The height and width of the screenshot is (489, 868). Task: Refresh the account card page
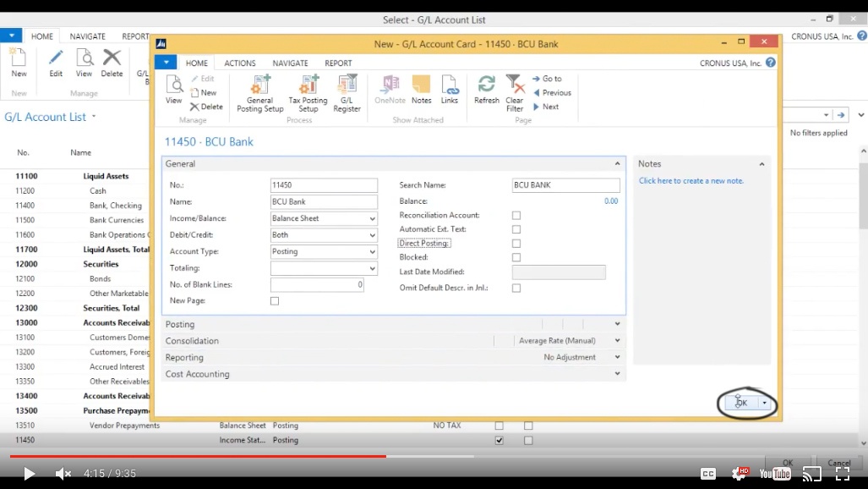pyautogui.click(x=487, y=90)
